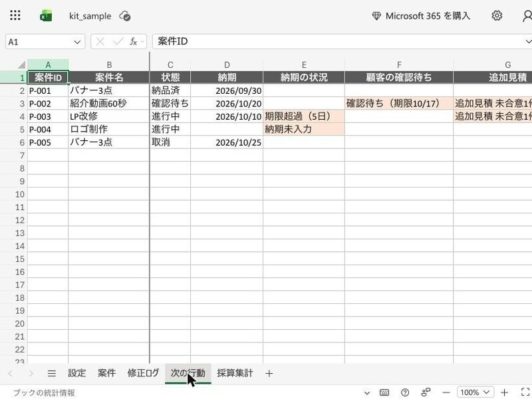Select cell P-005
The height and width of the screenshot is (399, 532).
(x=48, y=142)
